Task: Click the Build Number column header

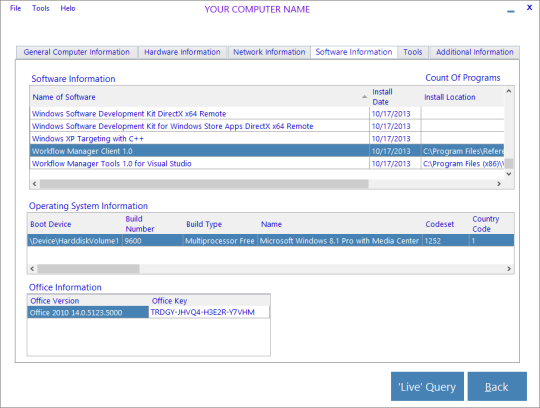Action: (153, 224)
